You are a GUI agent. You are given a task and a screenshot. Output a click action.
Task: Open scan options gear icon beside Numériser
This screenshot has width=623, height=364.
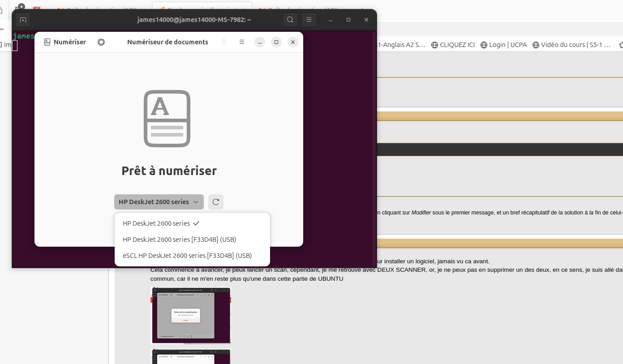tap(101, 42)
